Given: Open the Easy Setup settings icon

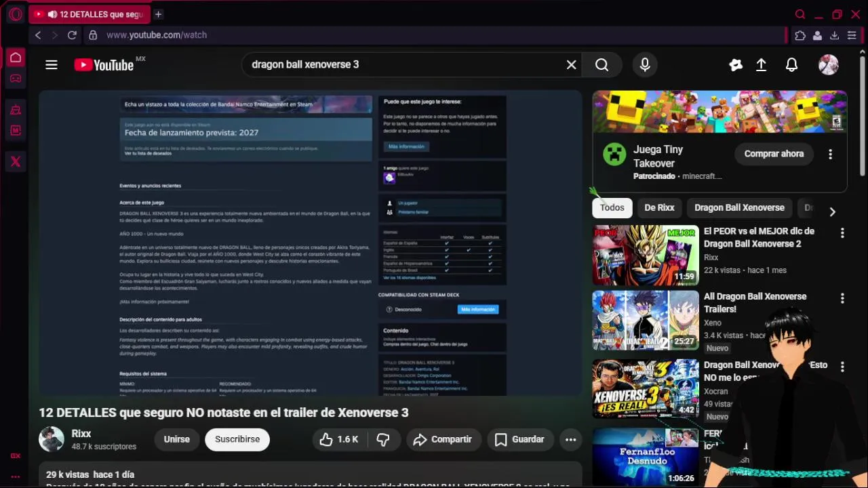Looking at the screenshot, I should (852, 35).
